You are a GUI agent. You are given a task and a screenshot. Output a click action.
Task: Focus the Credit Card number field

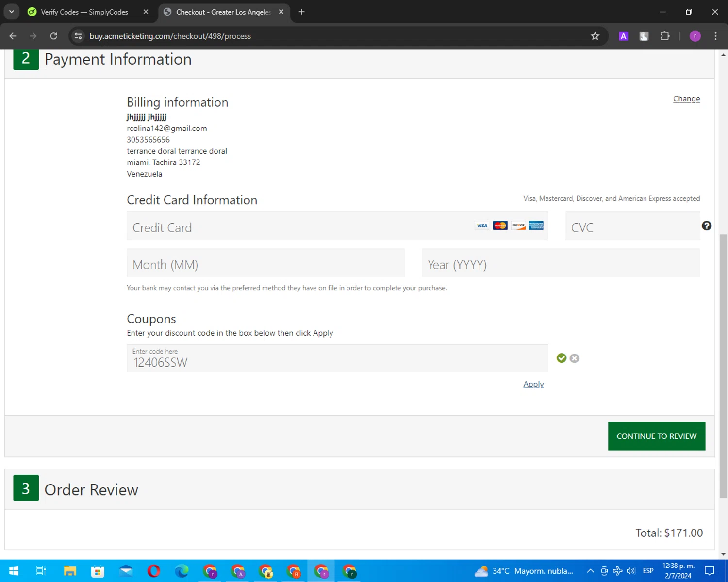pyautogui.click(x=337, y=226)
